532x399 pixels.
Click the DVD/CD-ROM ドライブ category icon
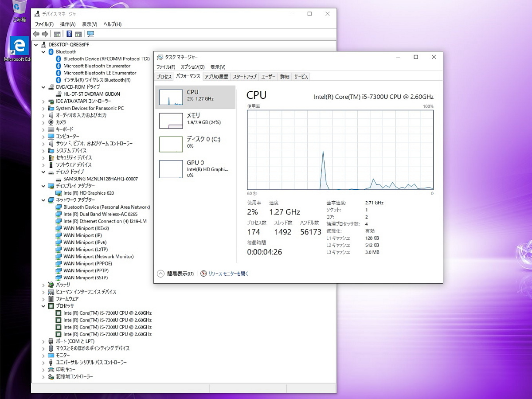[x=51, y=87]
